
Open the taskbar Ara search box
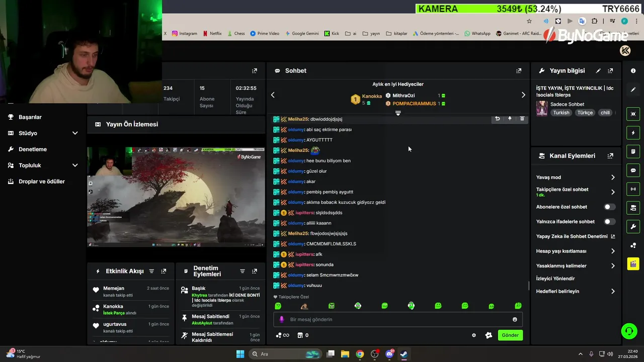click(x=285, y=354)
